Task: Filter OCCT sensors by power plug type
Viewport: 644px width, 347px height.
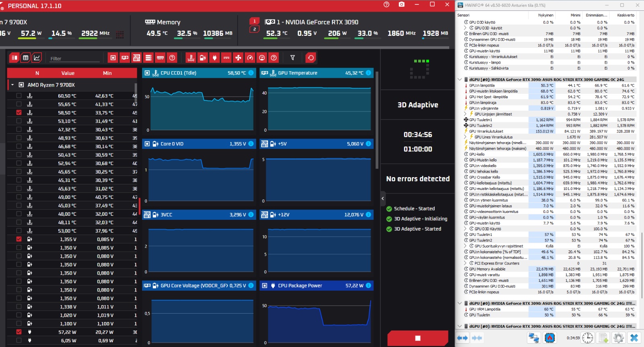Action: point(215,58)
